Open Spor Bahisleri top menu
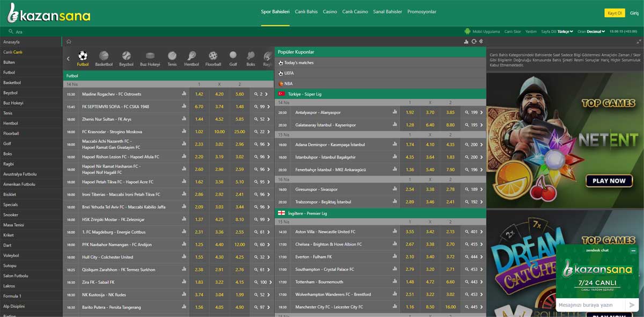The height and width of the screenshot is (317, 644). click(275, 12)
